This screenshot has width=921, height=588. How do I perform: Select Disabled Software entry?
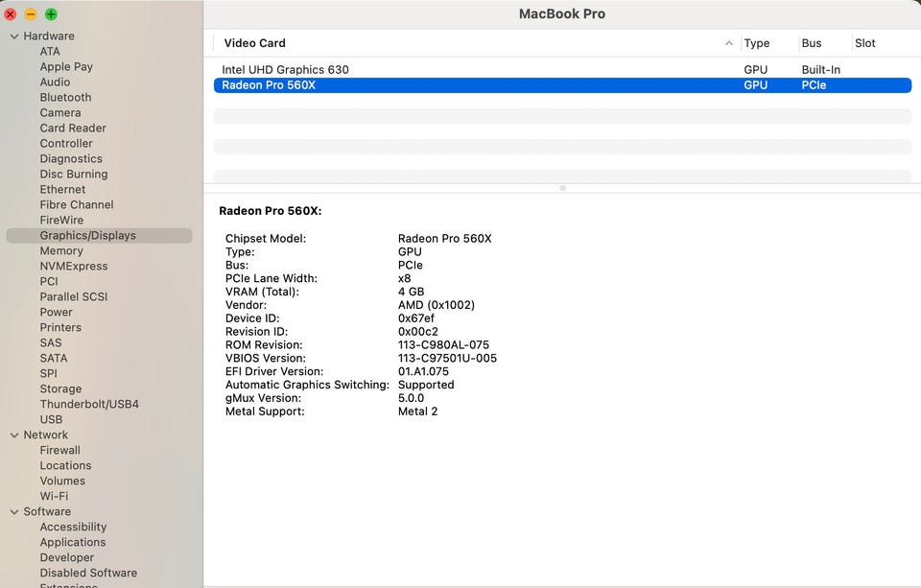tap(88, 573)
